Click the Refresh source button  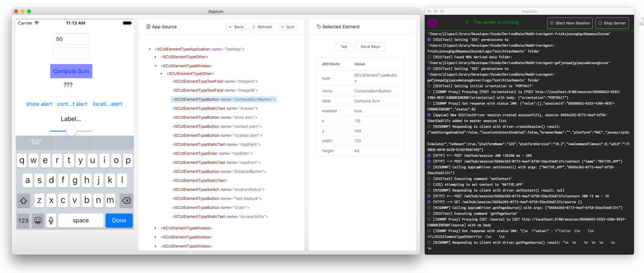[262, 27]
